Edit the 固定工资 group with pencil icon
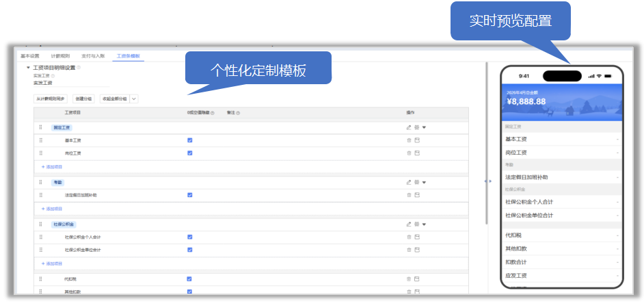Screen dimensions: 644x308 [409, 127]
